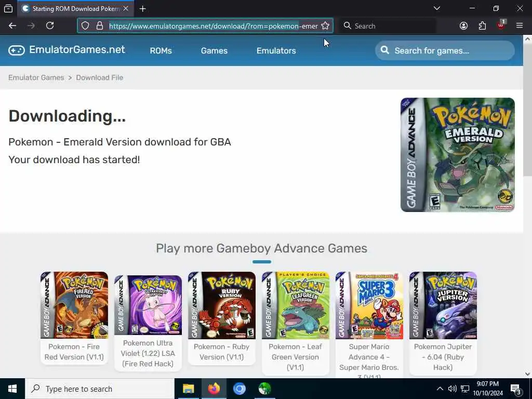Click the Download File breadcrumb
The image size is (532, 399).
[x=99, y=78]
